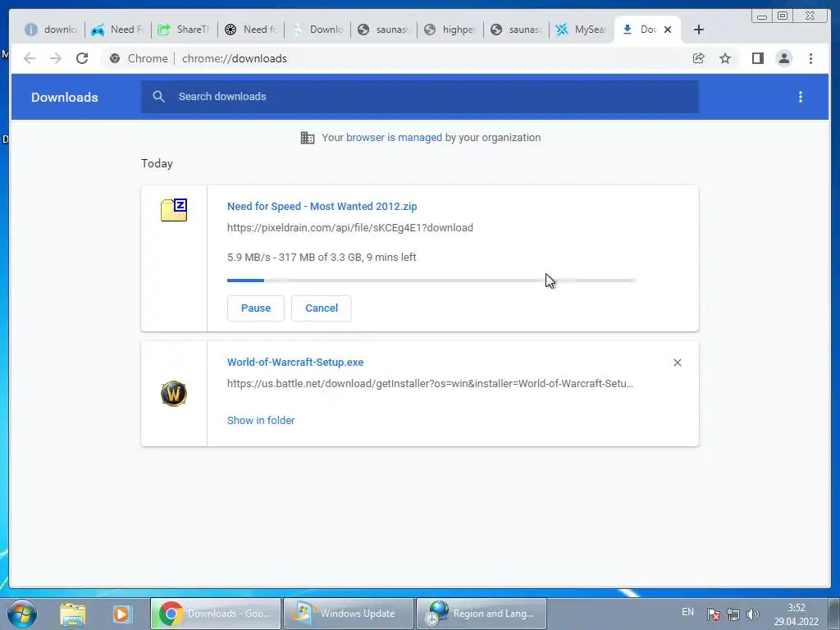Image resolution: width=840 pixels, height=630 pixels.
Task: Open the Downloads page more actions menu
Action: click(x=801, y=97)
